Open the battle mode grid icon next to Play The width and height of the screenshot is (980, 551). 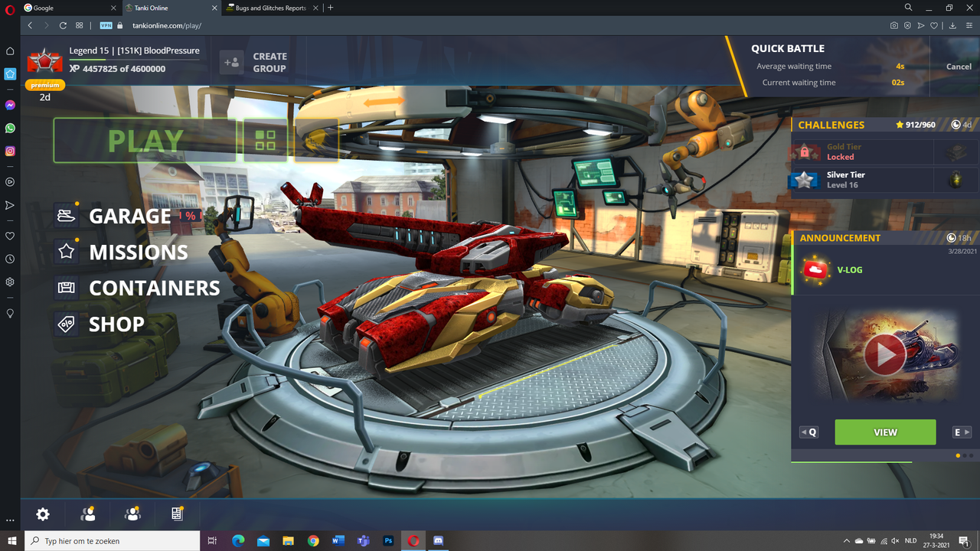point(265,140)
